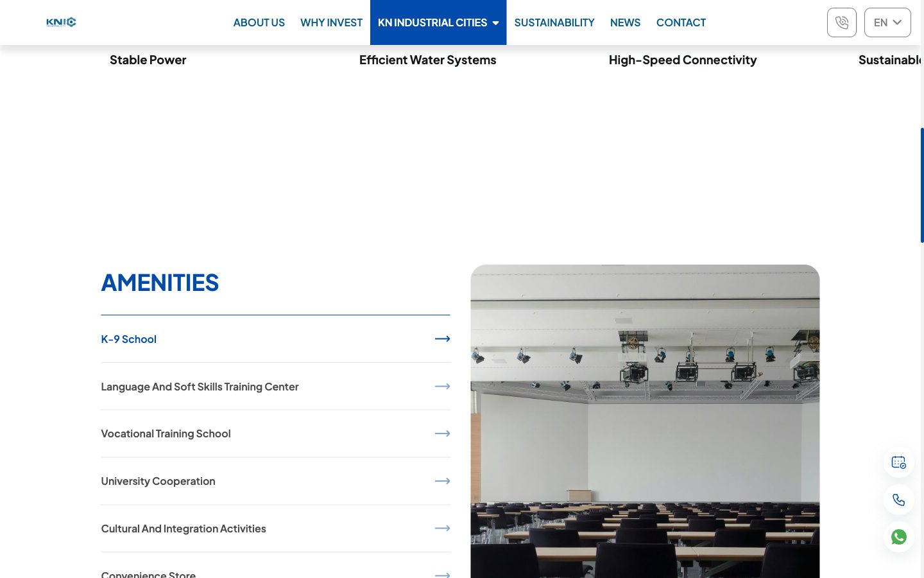Viewport: 924px width, 578px height.
Task: Open the floating WhatsApp chat icon
Action: pos(898,537)
